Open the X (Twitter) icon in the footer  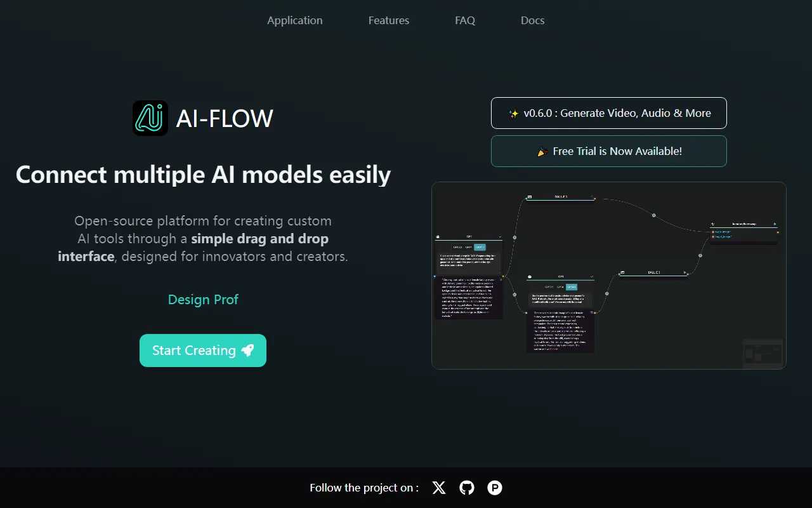coord(438,487)
